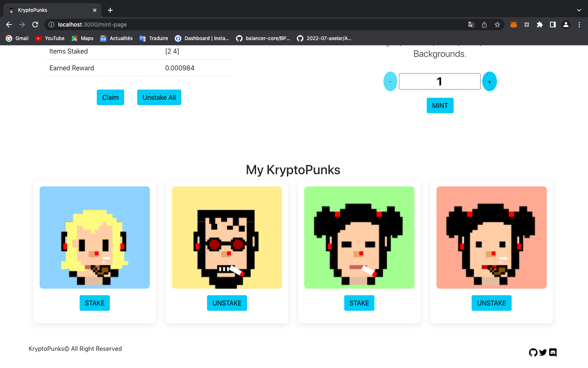588x368 pixels.
Task: Click the My KryptoPunks heading
Action: click(x=293, y=170)
